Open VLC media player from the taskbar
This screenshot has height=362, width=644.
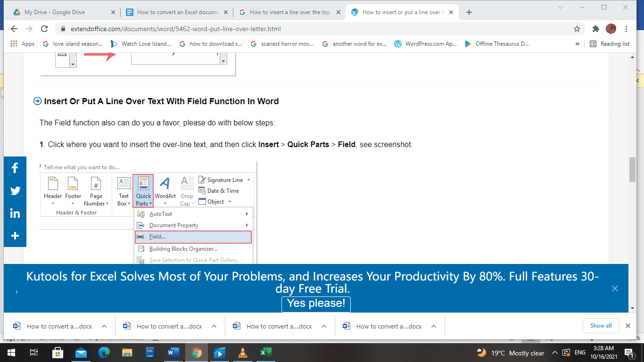[x=242, y=353]
